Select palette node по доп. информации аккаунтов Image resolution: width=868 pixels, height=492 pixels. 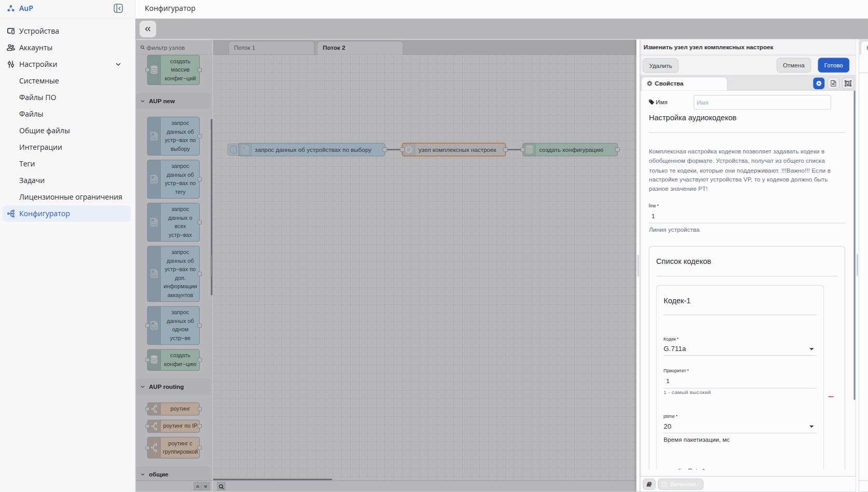tap(173, 274)
